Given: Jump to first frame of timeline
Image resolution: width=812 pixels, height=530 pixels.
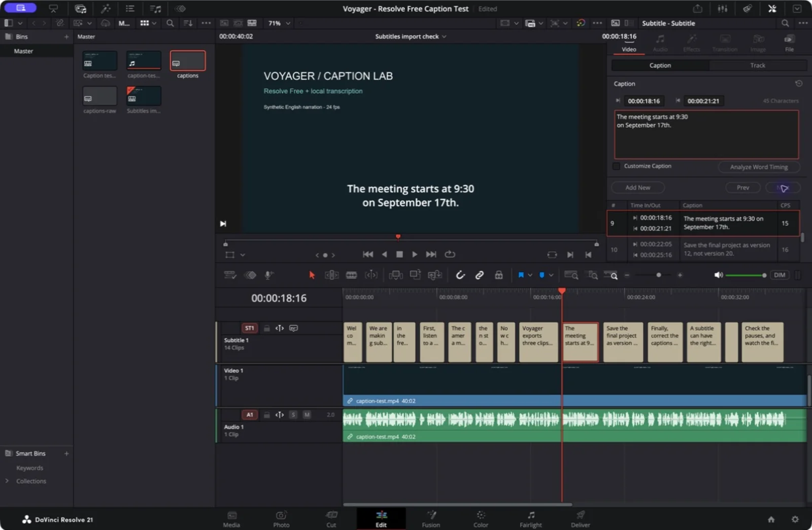Looking at the screenshot, I should 368,254.
